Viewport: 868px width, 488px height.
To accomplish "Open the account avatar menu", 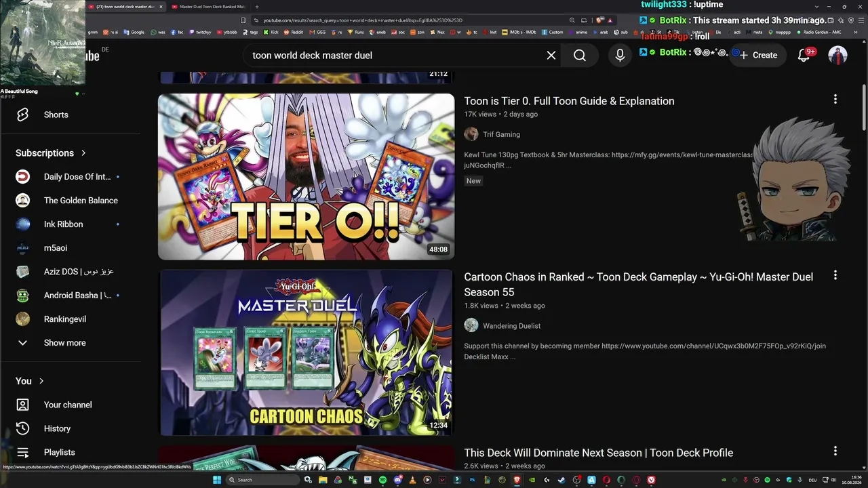I will [x=838, y=56].
